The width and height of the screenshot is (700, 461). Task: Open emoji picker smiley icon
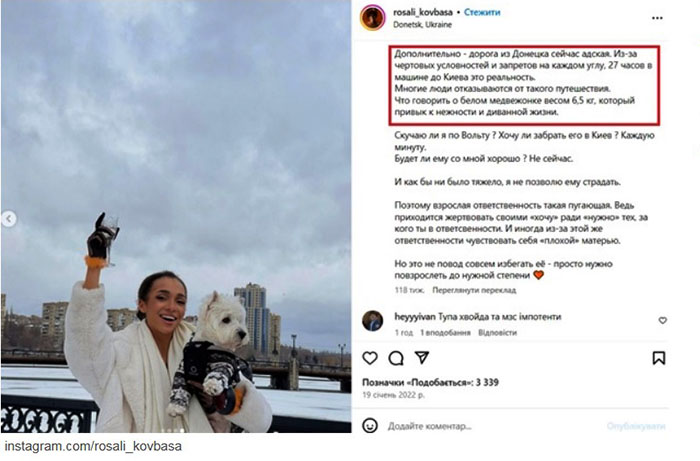(370, 426)
